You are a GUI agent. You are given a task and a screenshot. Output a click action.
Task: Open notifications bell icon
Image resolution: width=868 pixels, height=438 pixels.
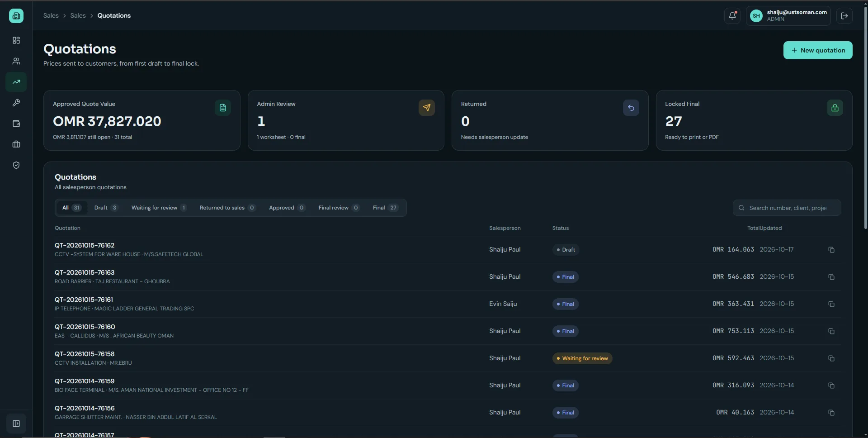732,16
